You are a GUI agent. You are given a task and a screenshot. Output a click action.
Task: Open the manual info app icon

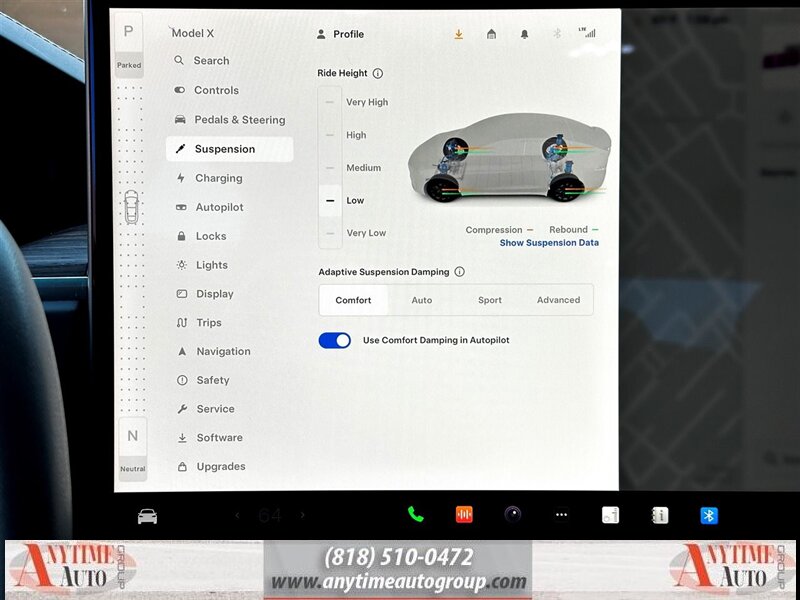[659, 516]
